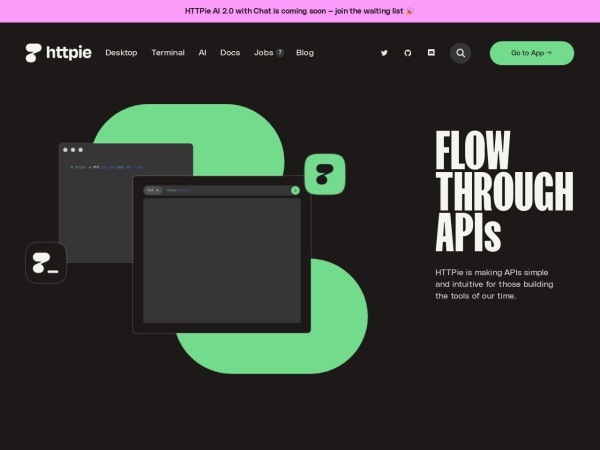Open the Jobs page link
600x450 pixels.
[x=263, y=53]
